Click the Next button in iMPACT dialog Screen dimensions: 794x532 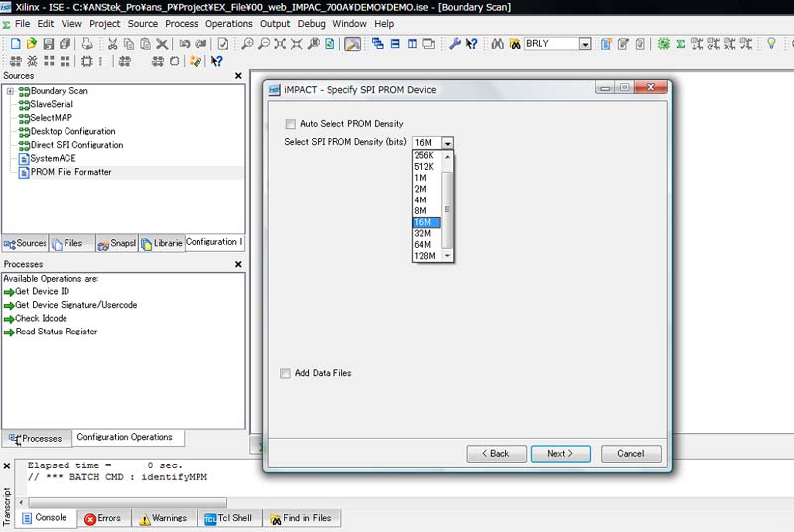[560, 454]
